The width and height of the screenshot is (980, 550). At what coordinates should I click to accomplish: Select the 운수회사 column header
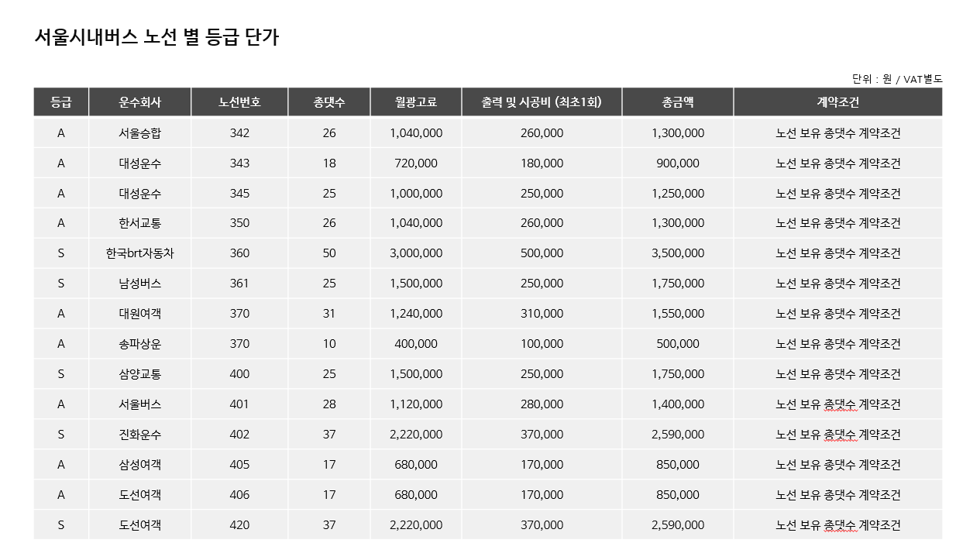pos(140,102)
